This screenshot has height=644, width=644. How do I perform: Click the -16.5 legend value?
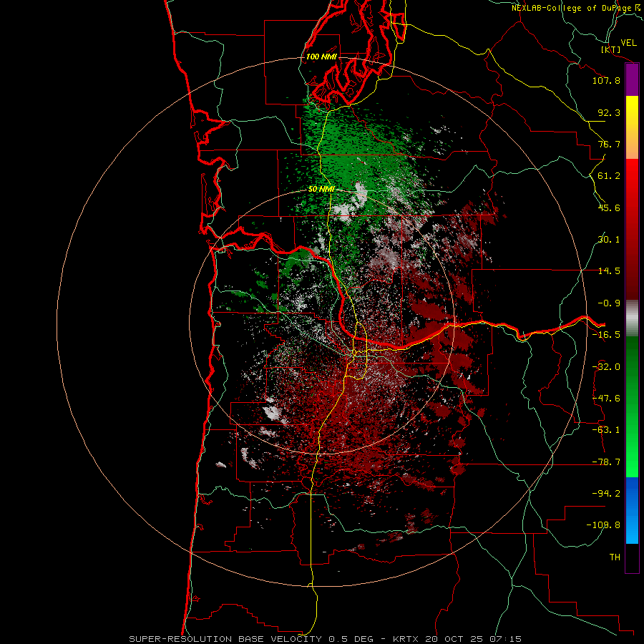click(606, 335)
